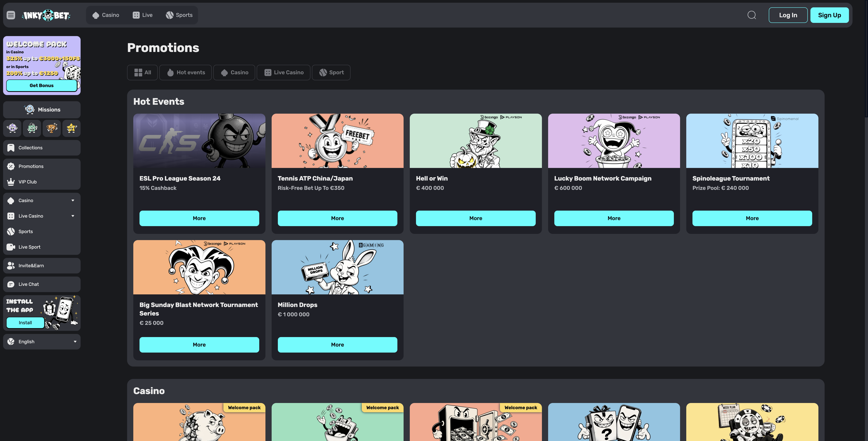Open the hamburger menu icon
The width and height of the screenshot is (868, 441).
coord(11,15)
